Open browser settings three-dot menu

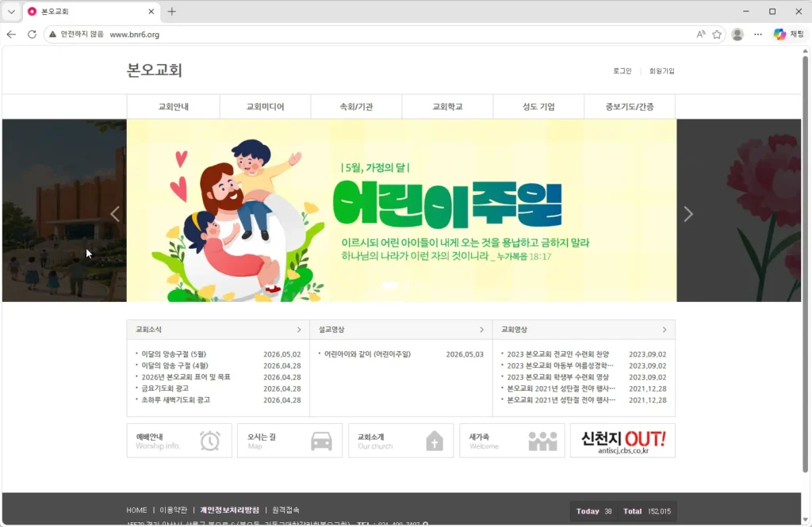pyautogui.click(x=758, y=34)
